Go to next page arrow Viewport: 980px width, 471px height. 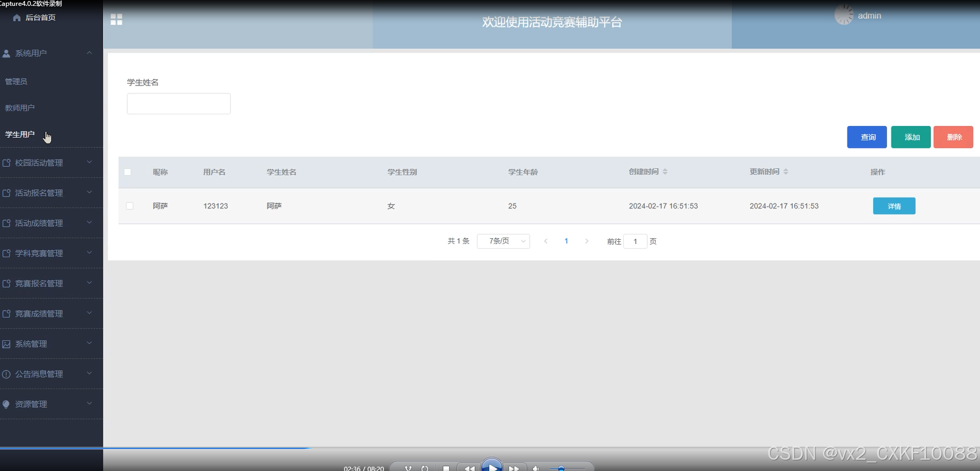tap(586, 241)
